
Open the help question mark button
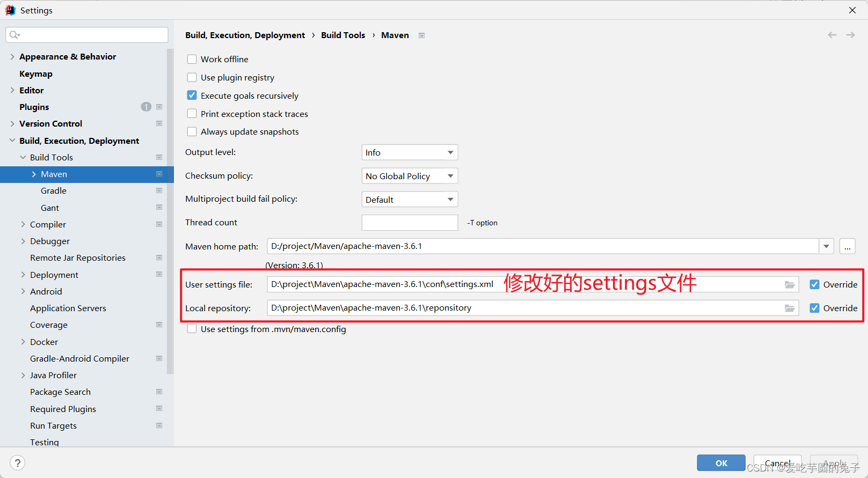point(17,463)
